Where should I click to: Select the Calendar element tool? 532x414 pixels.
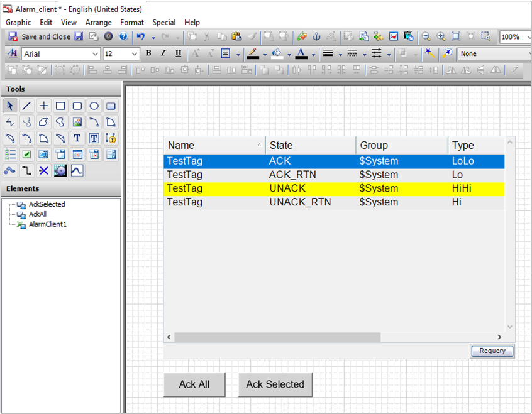pos(76,155)
